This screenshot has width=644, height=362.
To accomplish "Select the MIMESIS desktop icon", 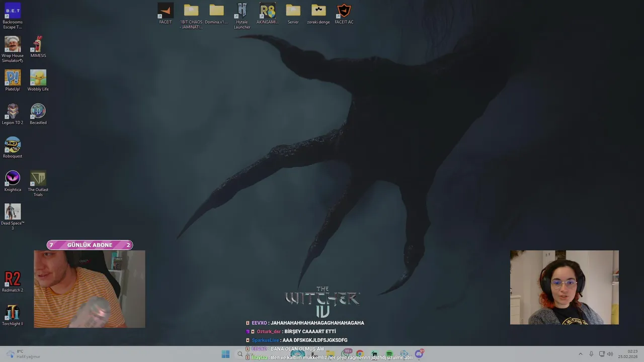I will [38, 47].
